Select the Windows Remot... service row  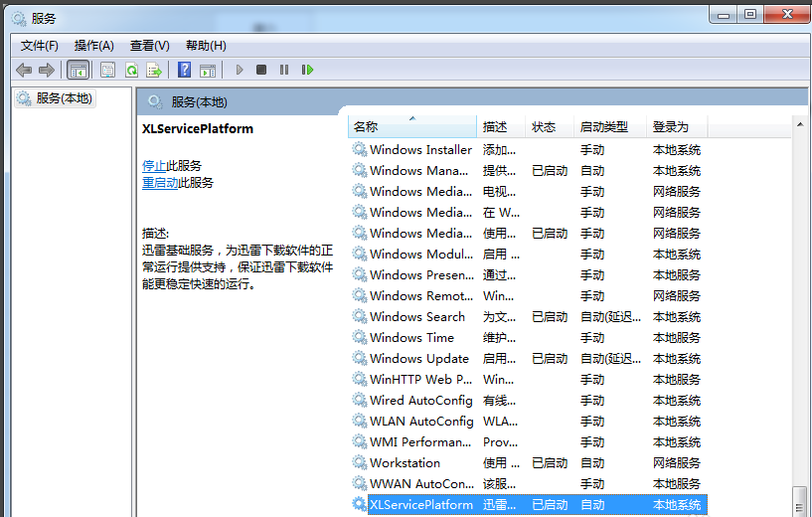(528, 296)
